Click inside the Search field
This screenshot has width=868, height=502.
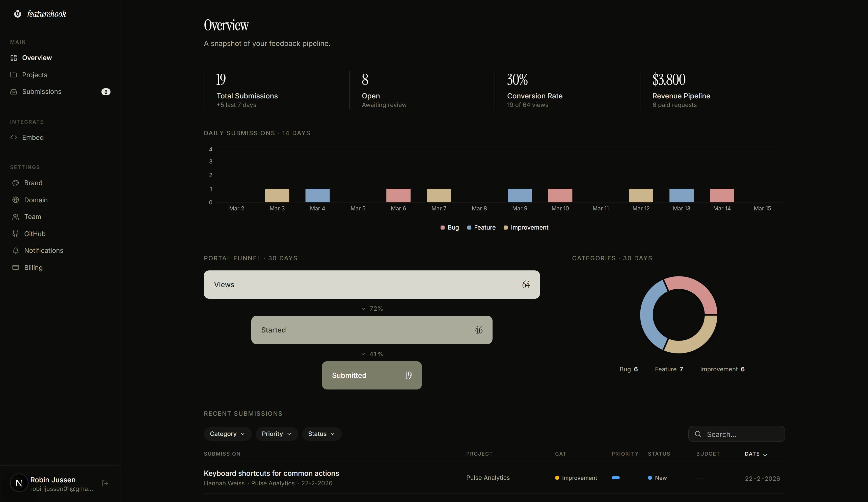[736, 434]
